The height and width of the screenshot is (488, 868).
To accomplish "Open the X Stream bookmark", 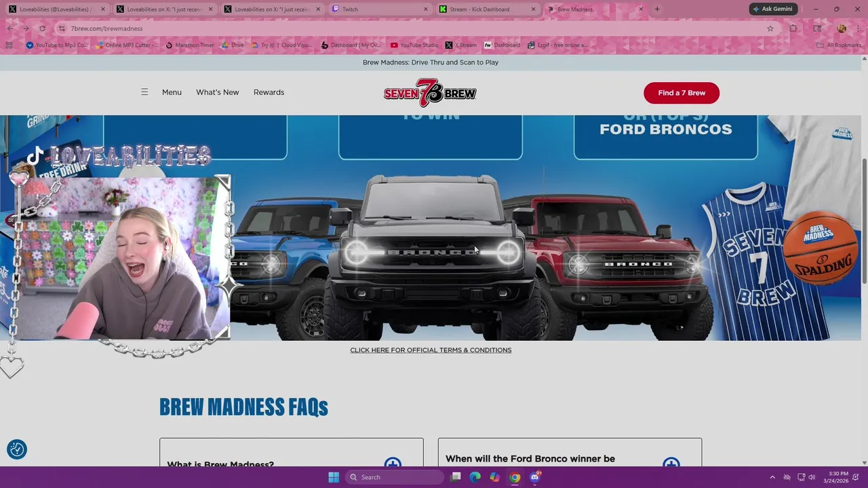I will pyautogui.click(x=461, y=45).
